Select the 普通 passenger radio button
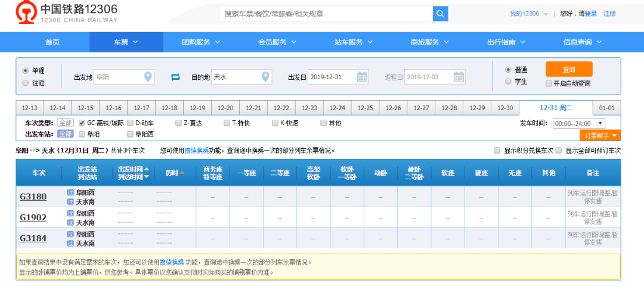This screenshot has height=290, width=644. coord(508,69)
